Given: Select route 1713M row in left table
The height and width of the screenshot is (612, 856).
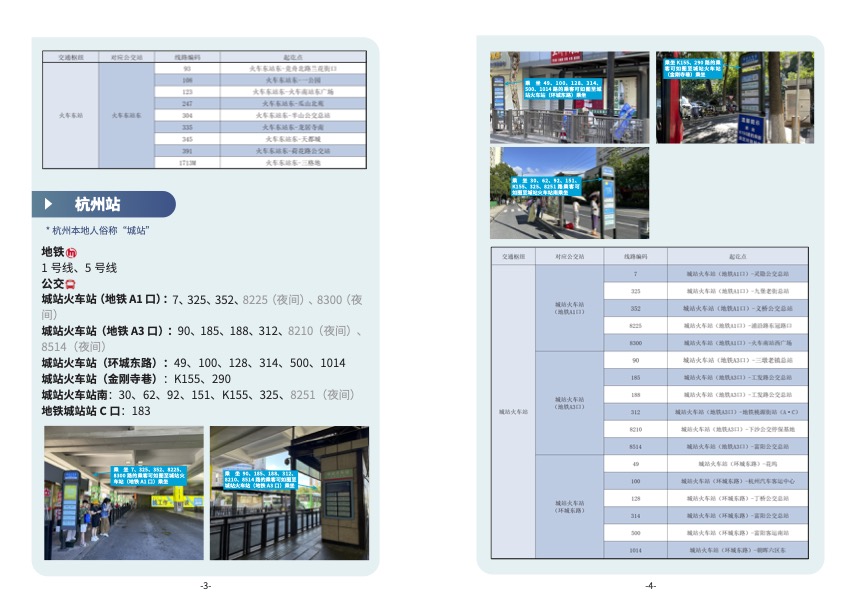Looking at the screenshot, I should click(x=187, y=162).
